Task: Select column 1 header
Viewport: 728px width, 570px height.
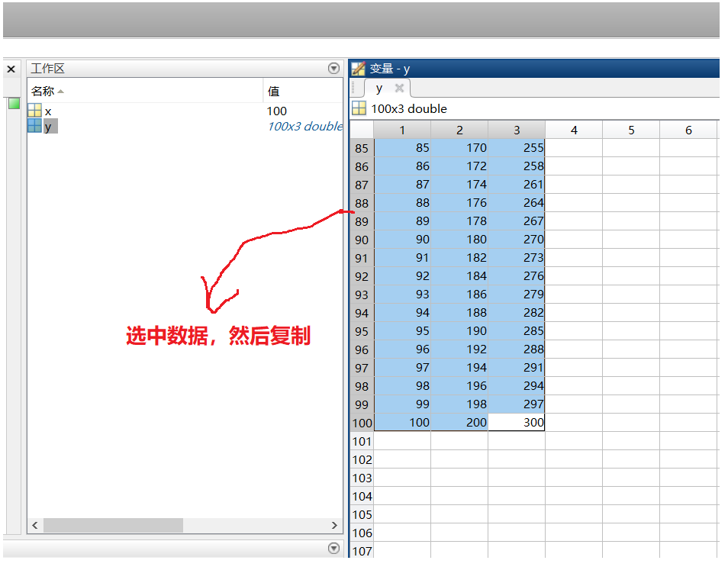Action: coord(402,130)
